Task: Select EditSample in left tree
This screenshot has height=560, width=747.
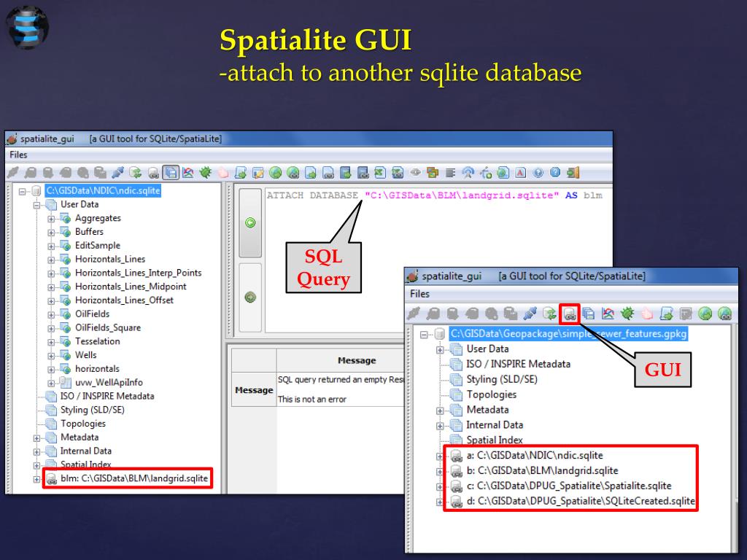Action: click(98, 245)
